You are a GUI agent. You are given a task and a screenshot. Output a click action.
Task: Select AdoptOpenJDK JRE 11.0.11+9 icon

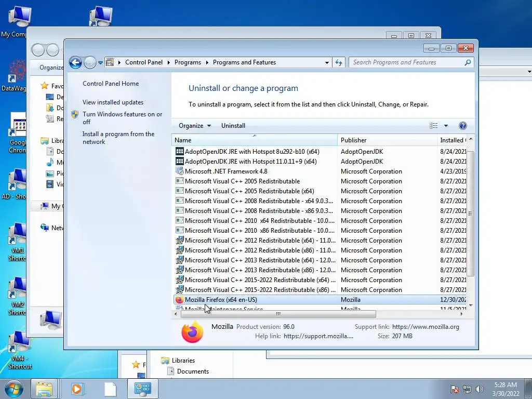coord(179,161)
